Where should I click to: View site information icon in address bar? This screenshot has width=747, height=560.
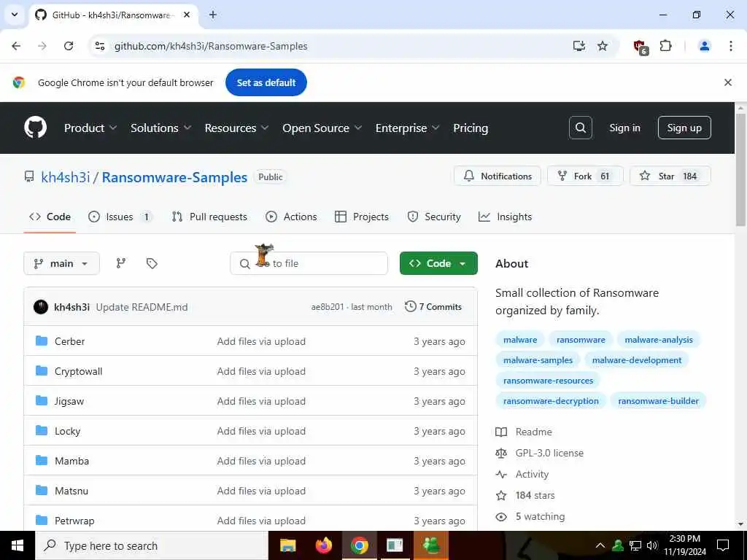click(x=100, y=46)
